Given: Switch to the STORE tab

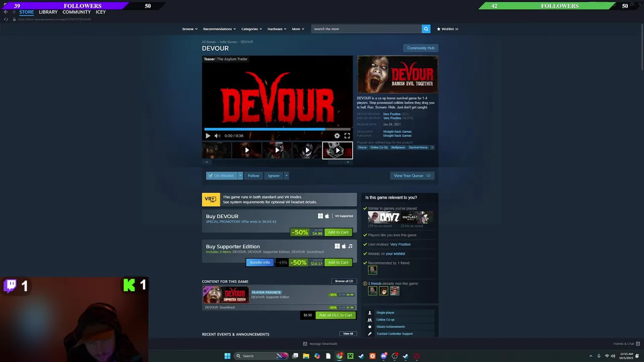Looking at the screenshot, I should pos(27,12).
